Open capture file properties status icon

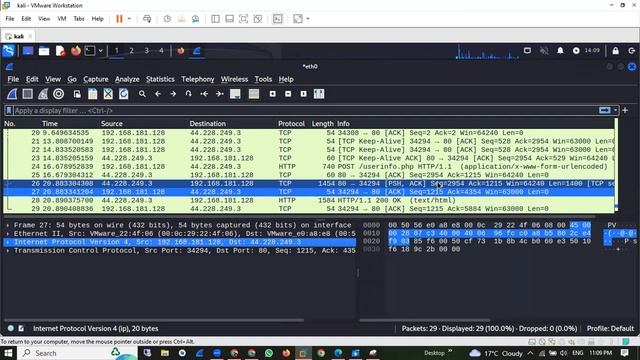click(21, 328)
